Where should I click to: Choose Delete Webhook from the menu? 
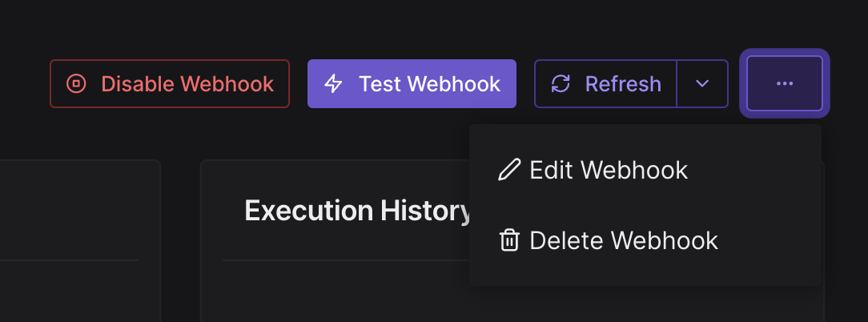click(x=645, y=240)
